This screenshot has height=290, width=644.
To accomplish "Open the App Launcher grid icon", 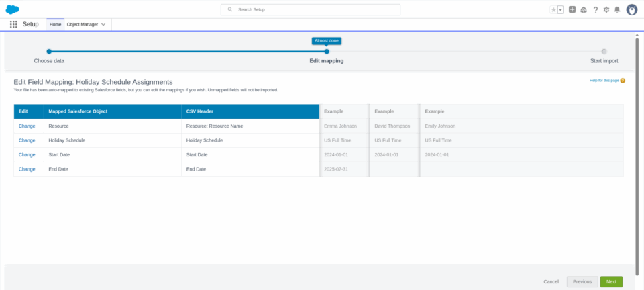I will click(x=13, y=24).
